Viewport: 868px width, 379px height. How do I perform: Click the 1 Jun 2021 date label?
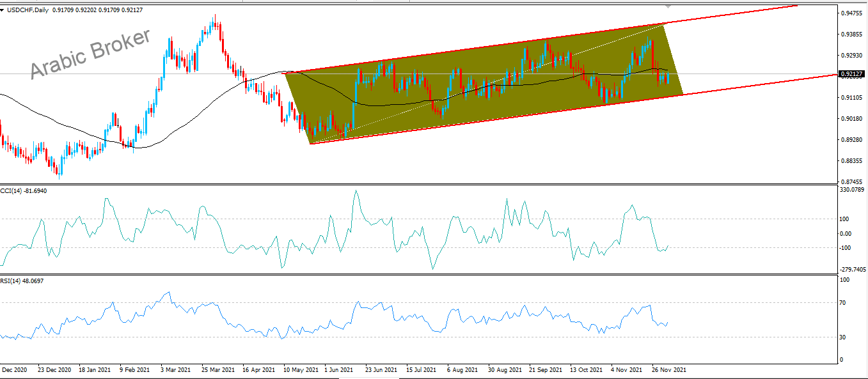(x=339, y=369)
